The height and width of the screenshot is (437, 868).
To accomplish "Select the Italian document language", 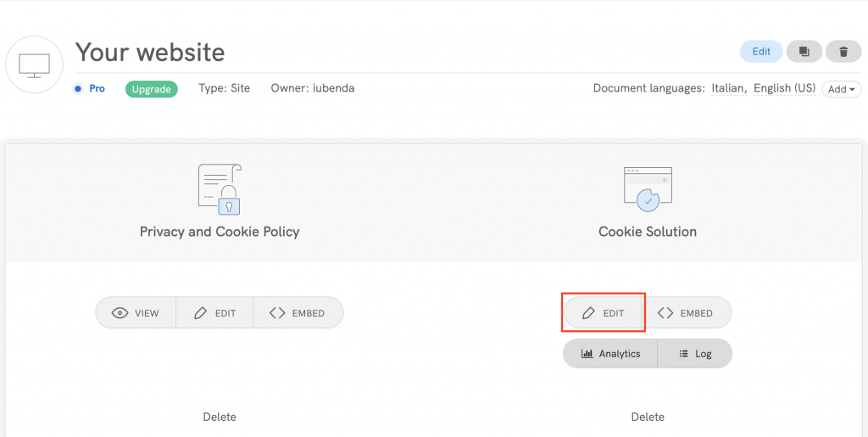I will click(x=728, y=88).
